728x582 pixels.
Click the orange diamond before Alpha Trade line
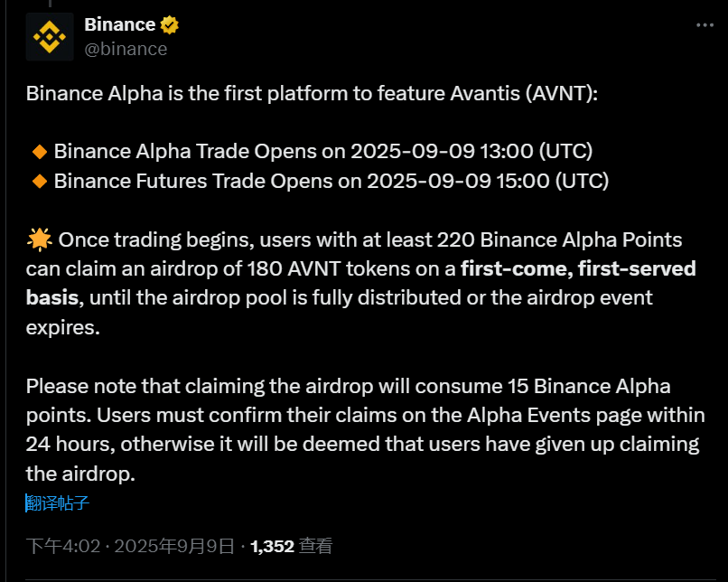pyautogui.click(x=40, y=151)
